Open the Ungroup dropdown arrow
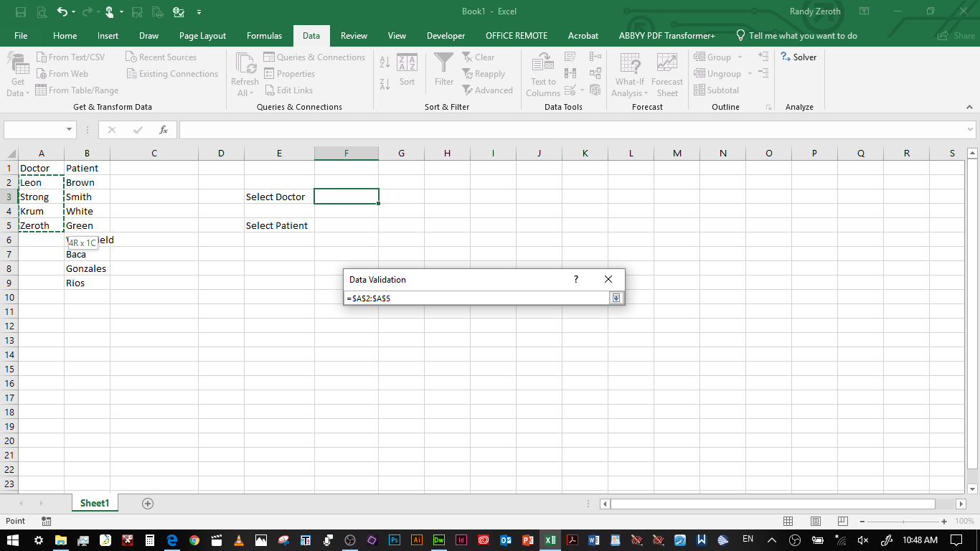The height and width of the screenshot is (551, 980). 750,74
